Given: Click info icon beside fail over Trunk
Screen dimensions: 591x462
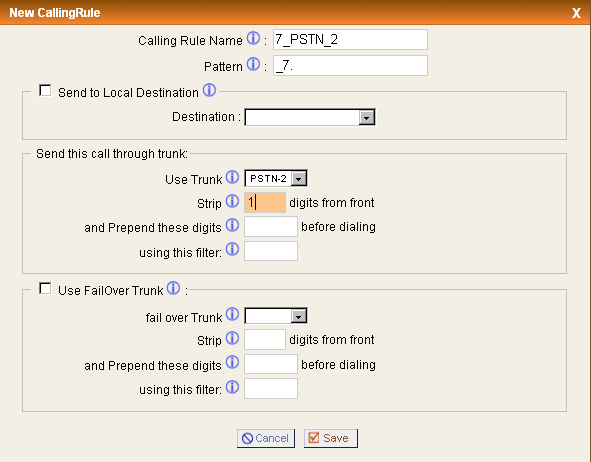Looking at the screenshot, I should [x=233, y=314].
